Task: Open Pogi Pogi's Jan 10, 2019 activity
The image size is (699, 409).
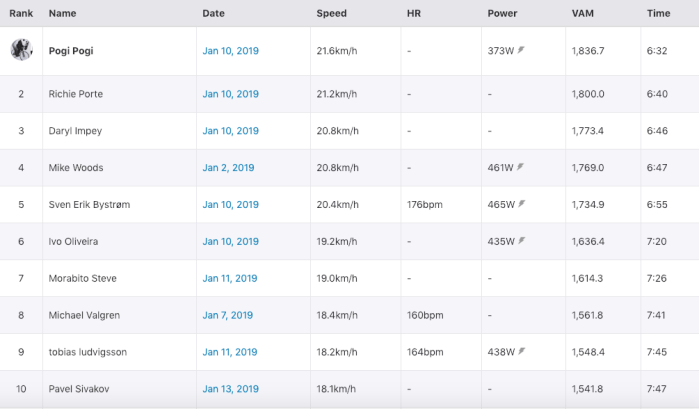Action: (230, 50)
